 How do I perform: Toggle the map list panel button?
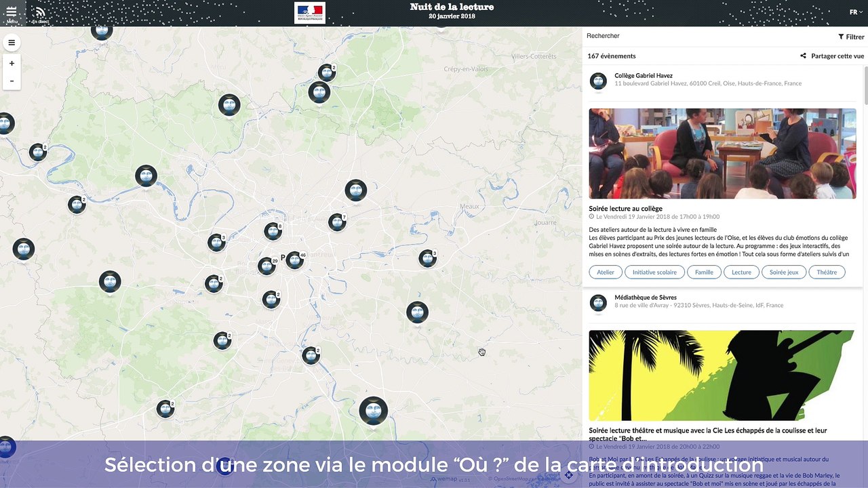point(12,43)
